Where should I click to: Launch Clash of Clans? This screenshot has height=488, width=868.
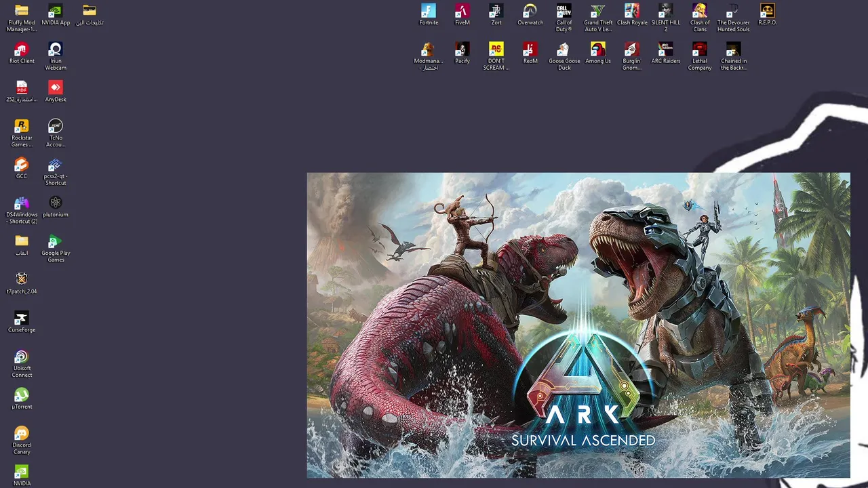[x=700, y=11]
